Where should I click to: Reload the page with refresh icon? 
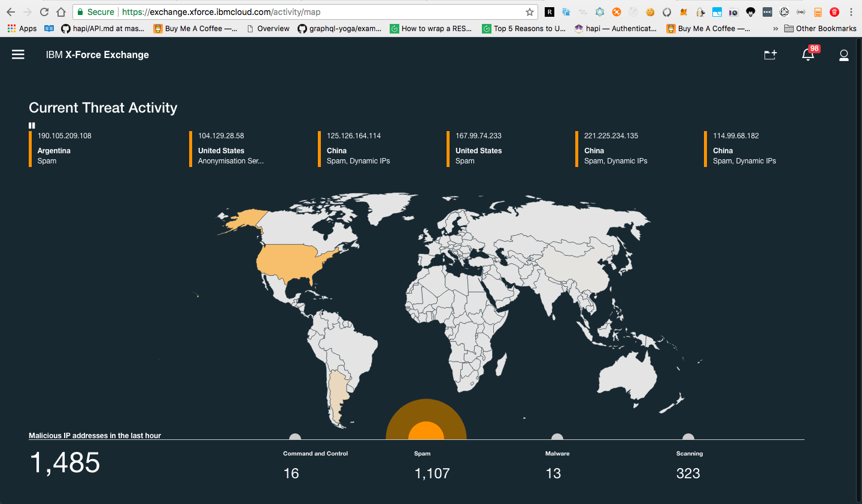44,12
